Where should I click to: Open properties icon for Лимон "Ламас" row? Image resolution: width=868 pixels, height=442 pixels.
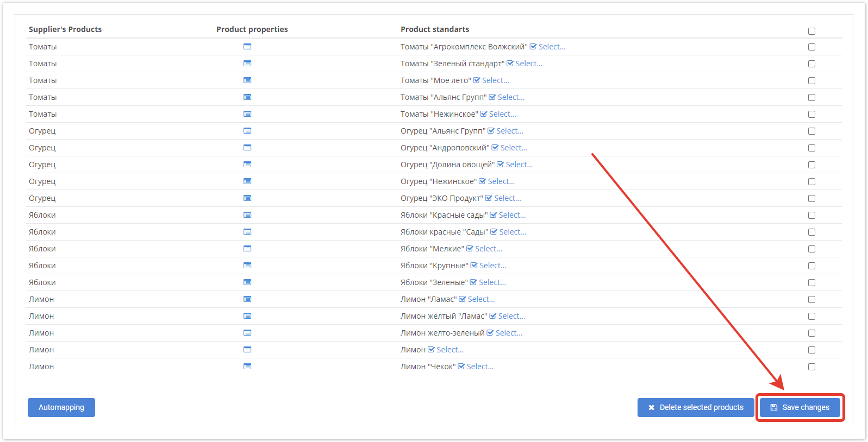pos(247,299)
